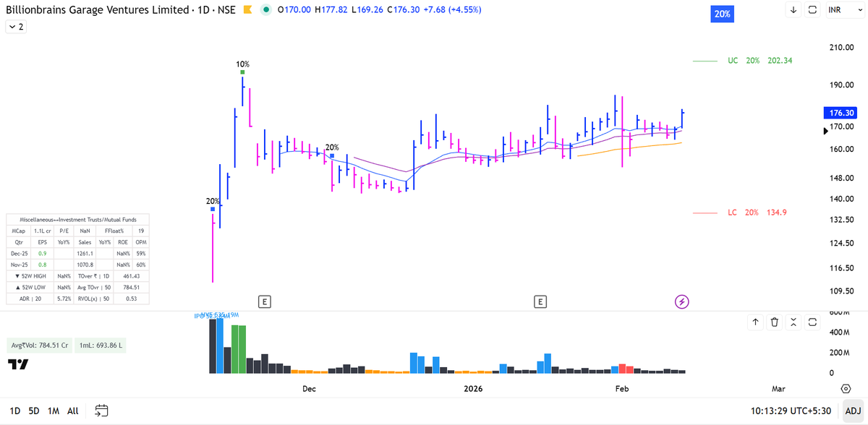Screen dimensions: 868x425
Task: Click the TradingView logo
Action: pos(19,364)
